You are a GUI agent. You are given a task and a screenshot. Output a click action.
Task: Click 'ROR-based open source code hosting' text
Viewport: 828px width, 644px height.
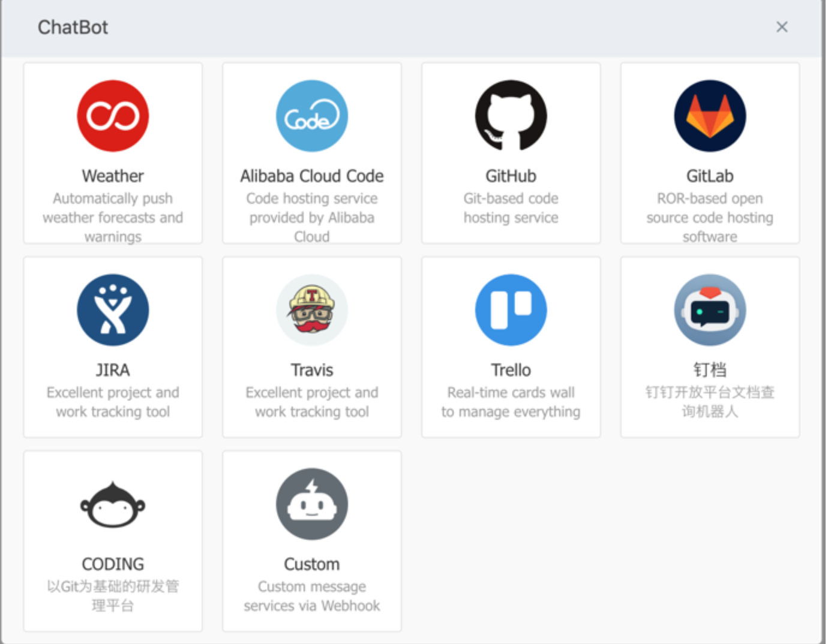pos(710,217)
